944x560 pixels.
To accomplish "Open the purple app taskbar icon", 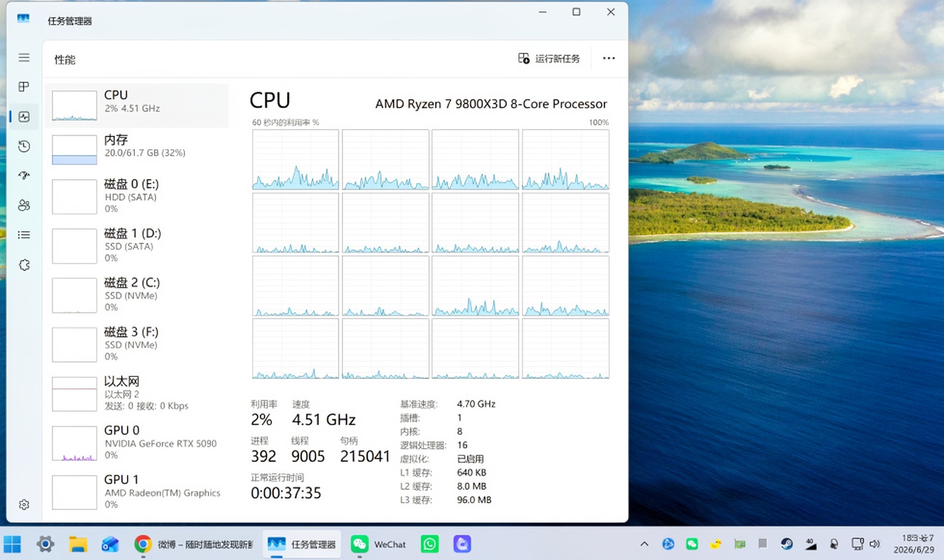I will point(462,544).
